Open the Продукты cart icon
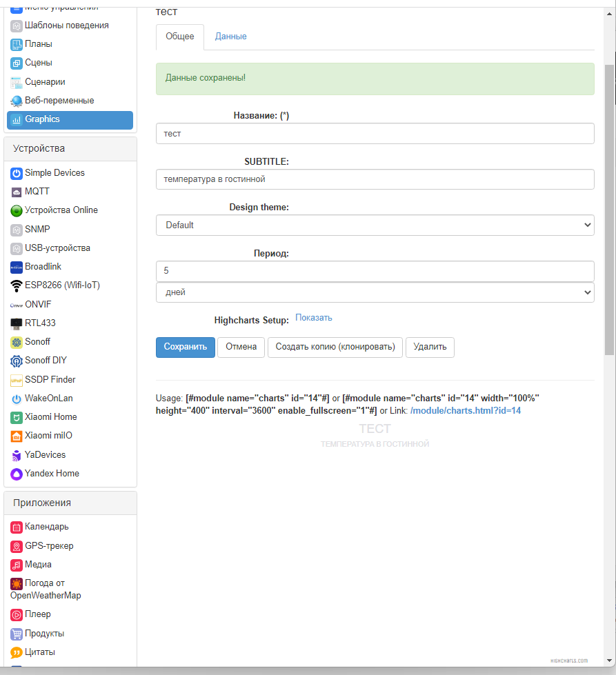The width and height of the screenshot is (616, 675). (17, 634)
